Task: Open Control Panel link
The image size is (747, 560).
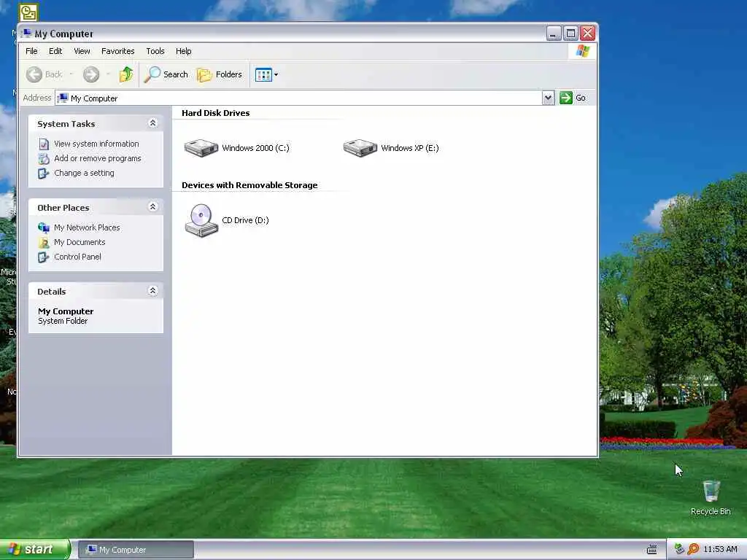Action: pyautogui.click(x=77, y=257)
